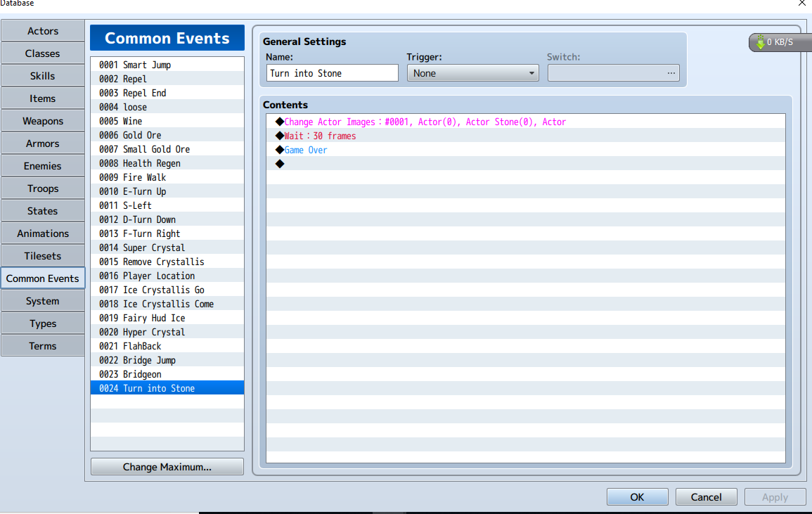
Task: Select the Game Over command line
Action: 526,150
